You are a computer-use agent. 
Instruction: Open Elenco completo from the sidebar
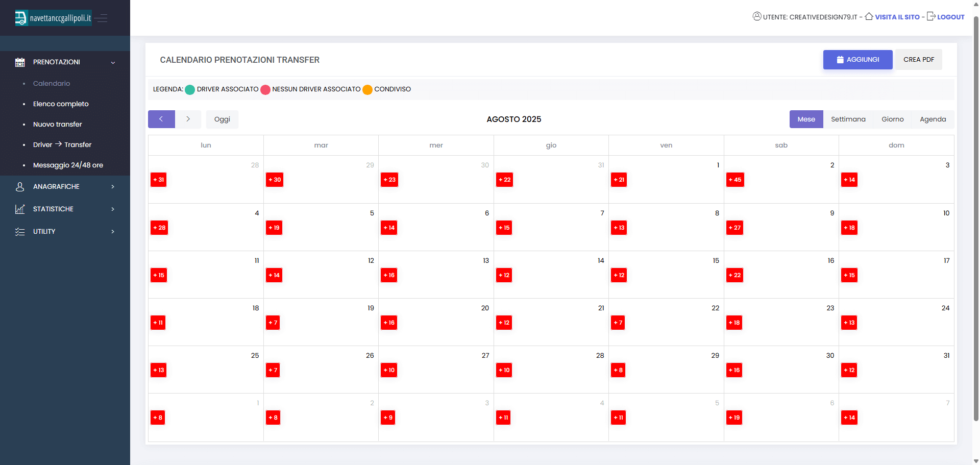(x=61, y=104)
